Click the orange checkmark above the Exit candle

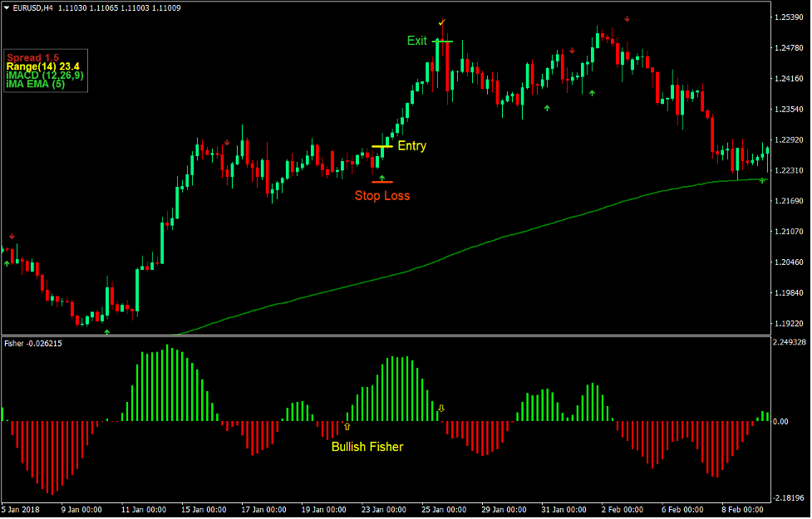[442, 23]
